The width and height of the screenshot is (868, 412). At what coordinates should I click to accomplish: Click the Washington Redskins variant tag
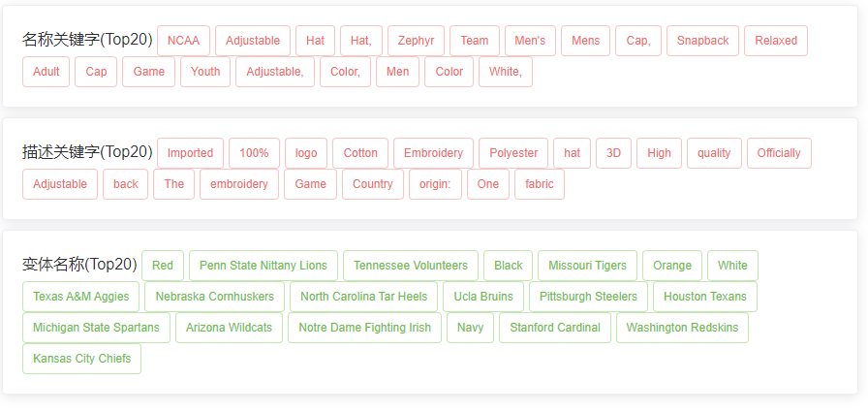(682, 328)
